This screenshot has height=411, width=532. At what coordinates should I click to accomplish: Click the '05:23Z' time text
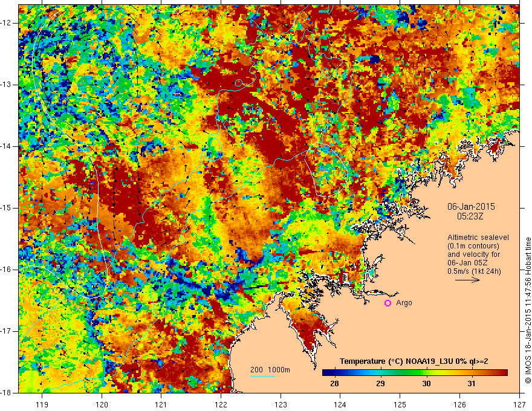pos(470,216)
